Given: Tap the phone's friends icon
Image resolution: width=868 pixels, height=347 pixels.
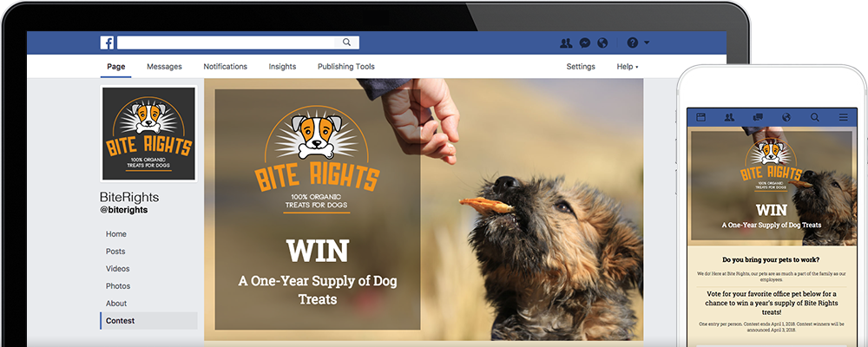Looking at the screenshot, I should point(729,117).
